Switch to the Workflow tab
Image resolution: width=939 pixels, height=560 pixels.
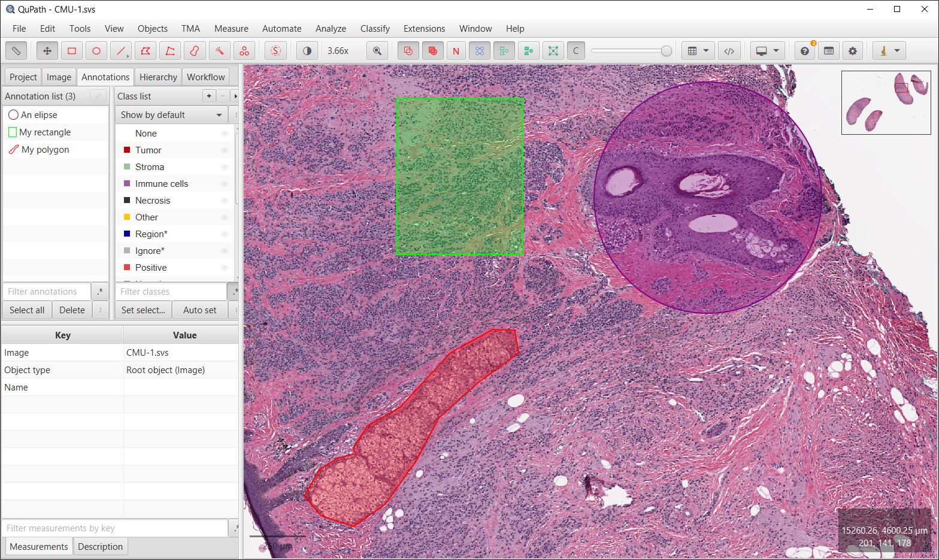(x=205, y=77)
